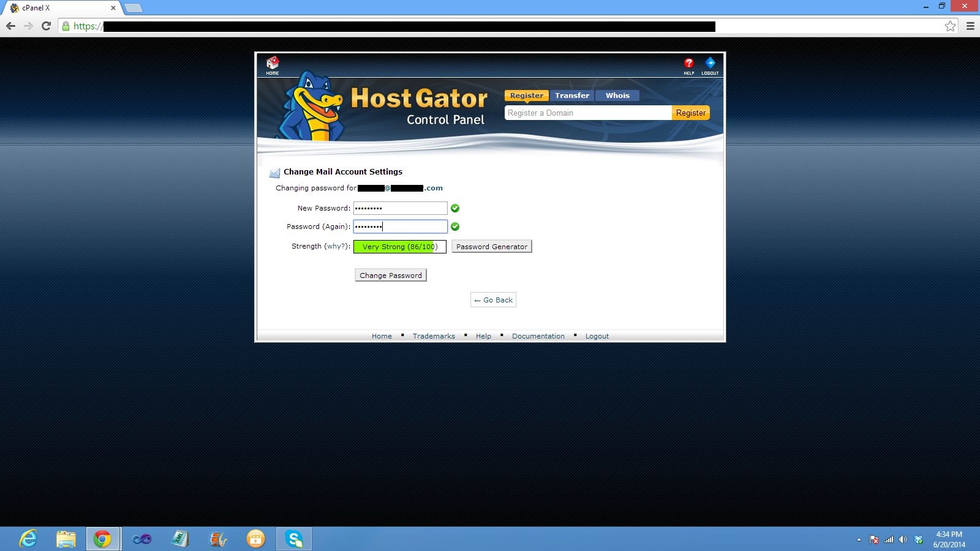
Task: Click the SSL padlock icon
Action: point(66,26)
